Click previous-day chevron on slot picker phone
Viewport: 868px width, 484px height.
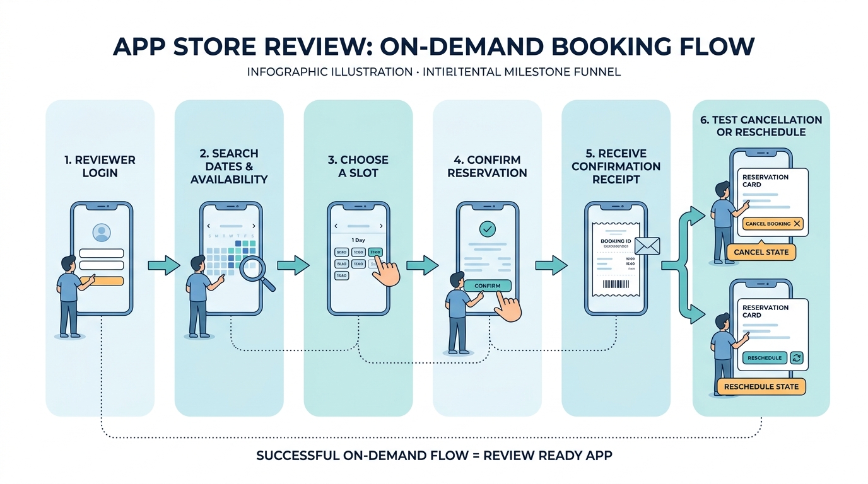[336, 226]
